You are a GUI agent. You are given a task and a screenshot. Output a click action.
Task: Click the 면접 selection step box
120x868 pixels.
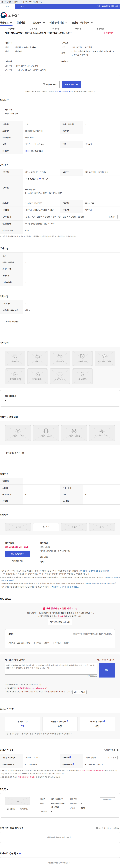46,527
